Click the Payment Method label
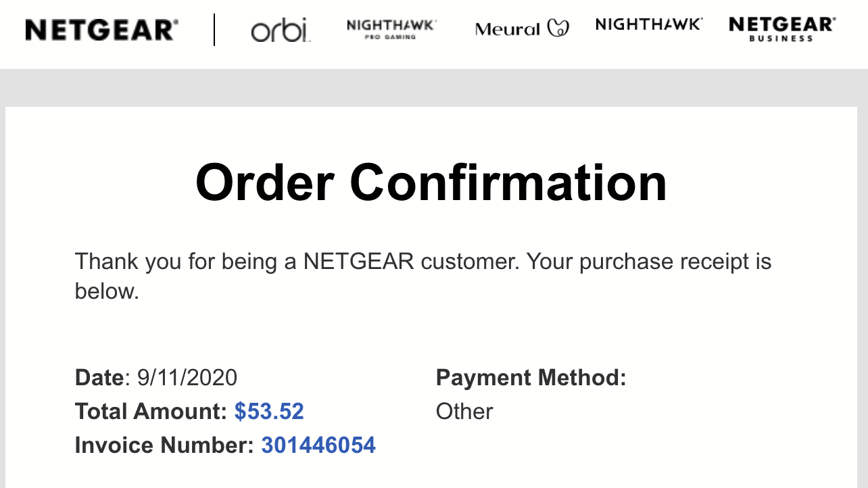The image size is (868, 488). click(x=531, y=377)
